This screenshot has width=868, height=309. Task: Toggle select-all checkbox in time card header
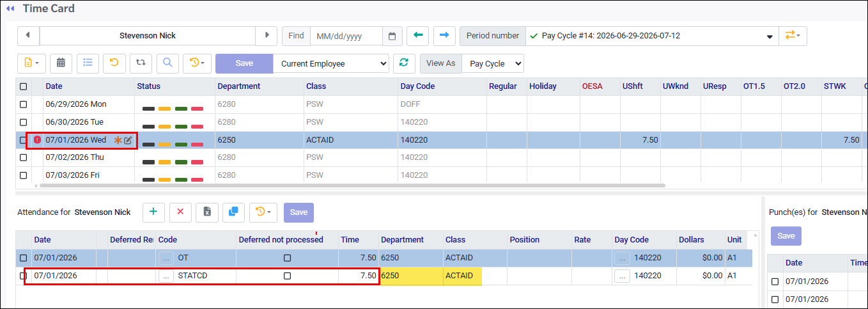point(23,86)
